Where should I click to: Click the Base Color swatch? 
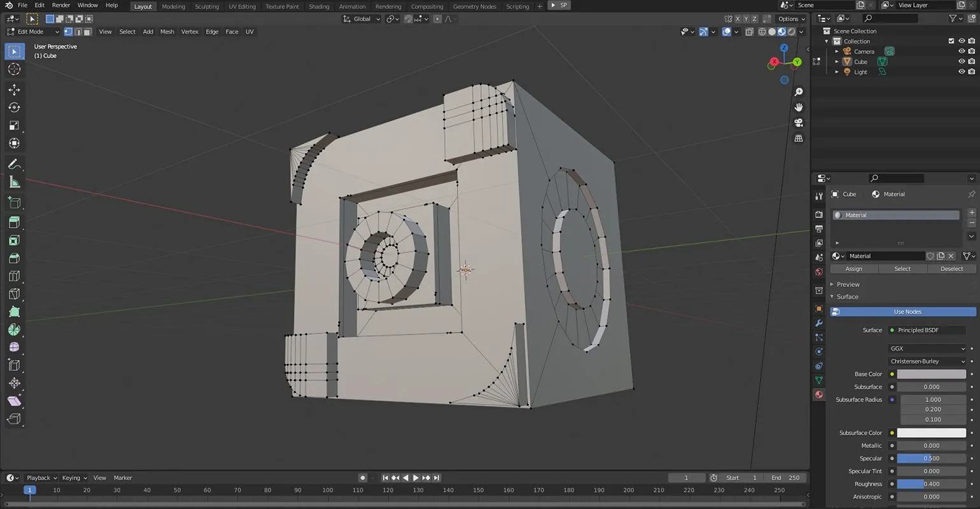pyautogui.click(x=931, y=374)
